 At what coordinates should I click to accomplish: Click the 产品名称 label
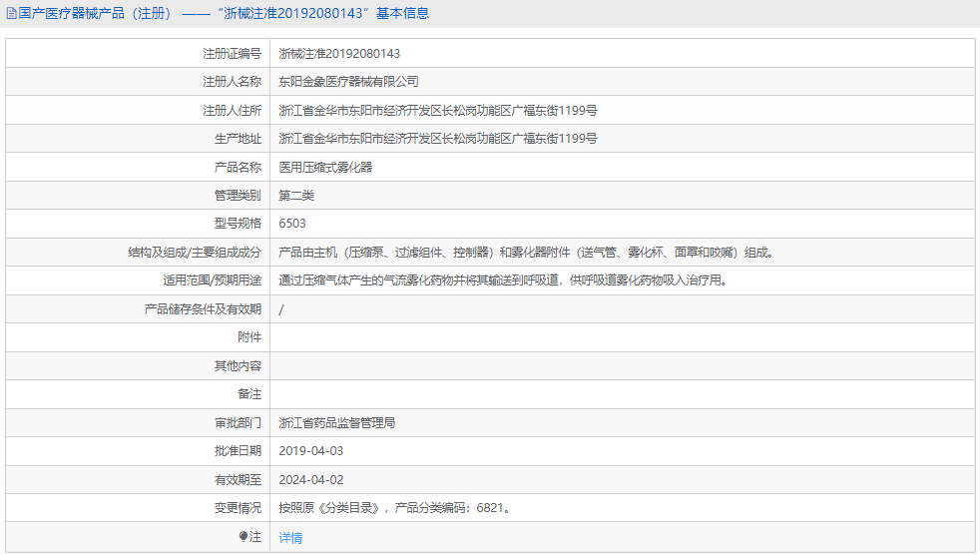238,168
